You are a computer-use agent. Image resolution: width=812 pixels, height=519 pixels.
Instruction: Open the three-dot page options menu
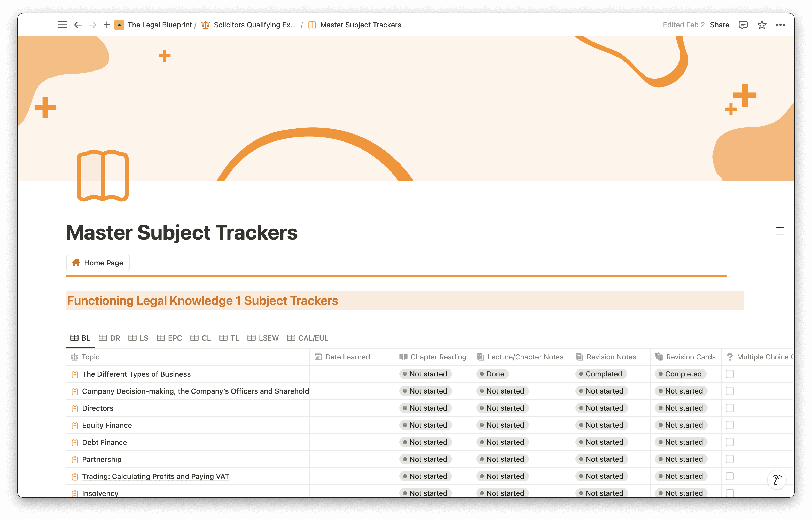[780, 25]
